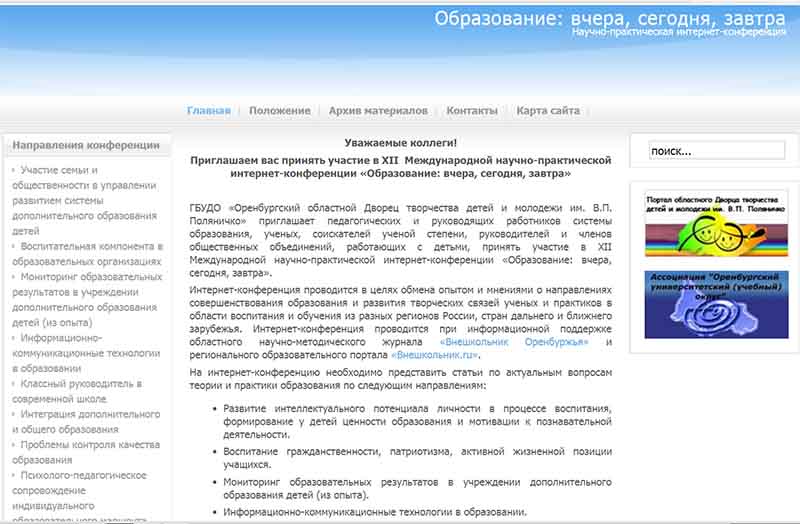The width and height of the screenshot is (800, 524).
Task: Open the Оренбургский университетский округ banner
Action: coord(716,304)
